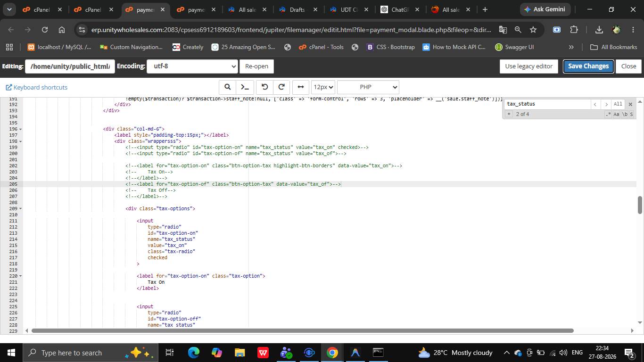Toggle case-sensitive search (Aa)
Viewport: 644px width, 362px height.
point(616,115)
